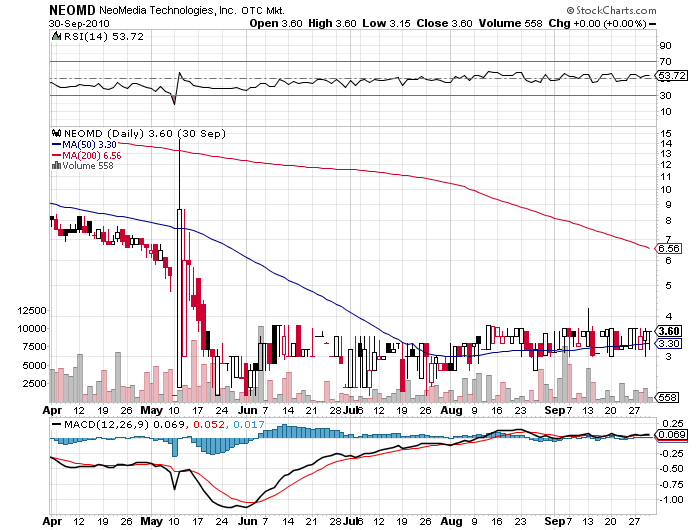Click the 558 volume tag on right axis

(667, 397)
